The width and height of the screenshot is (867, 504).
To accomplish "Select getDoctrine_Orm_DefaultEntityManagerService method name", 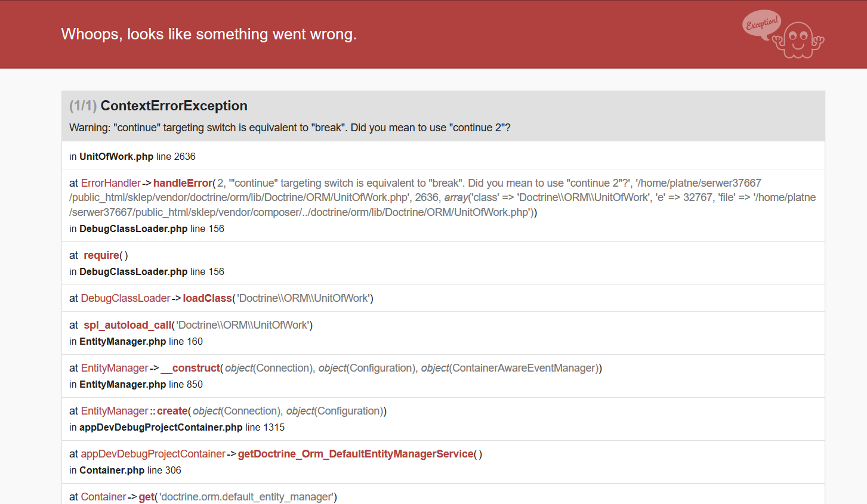I will (356, 454).
